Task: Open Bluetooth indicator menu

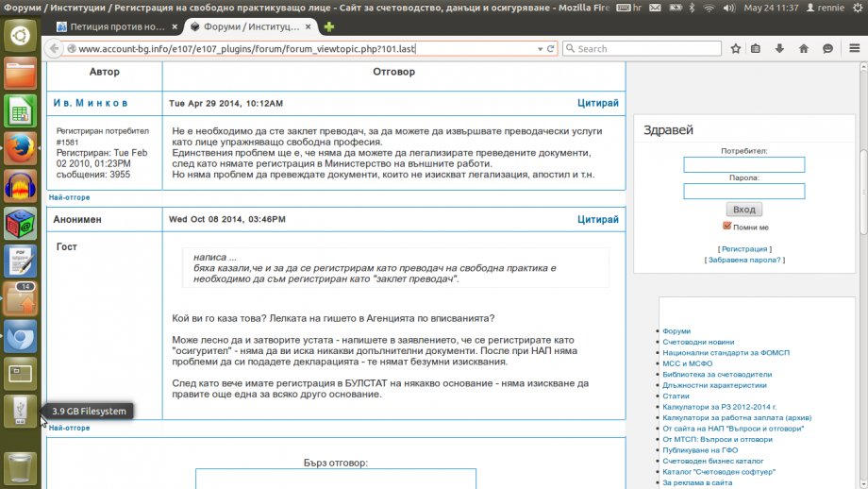Action: pyautogui.click(x=692, y=8)
